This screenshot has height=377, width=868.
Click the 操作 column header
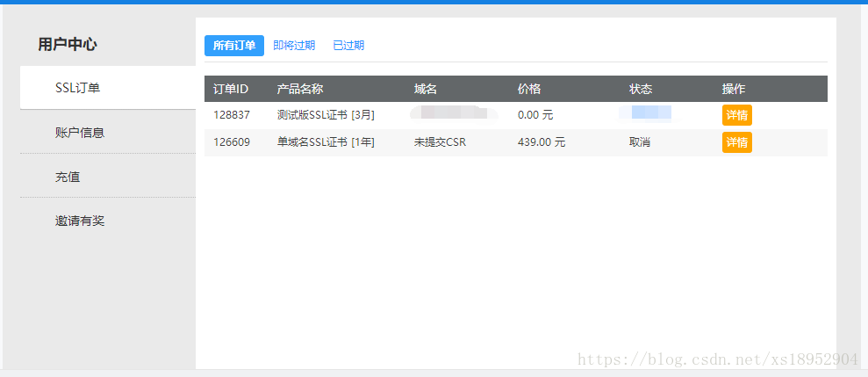[x=734, y=89]
